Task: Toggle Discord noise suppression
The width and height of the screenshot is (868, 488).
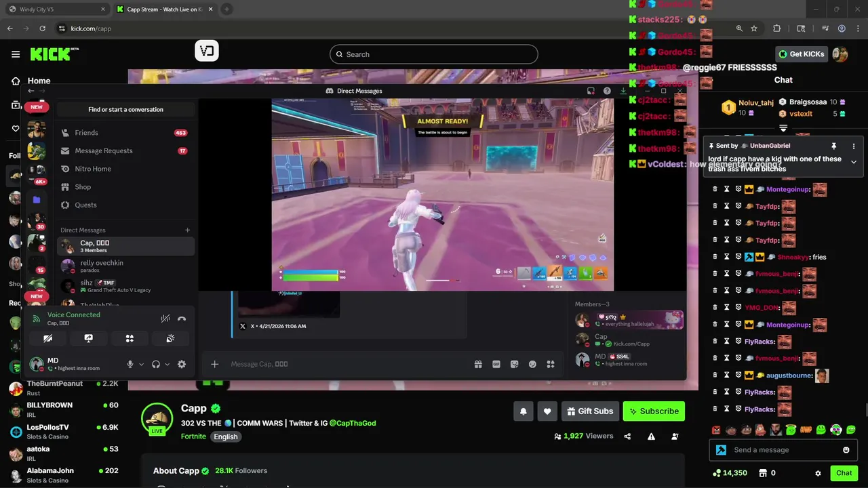Action: [x=165, y=319]
